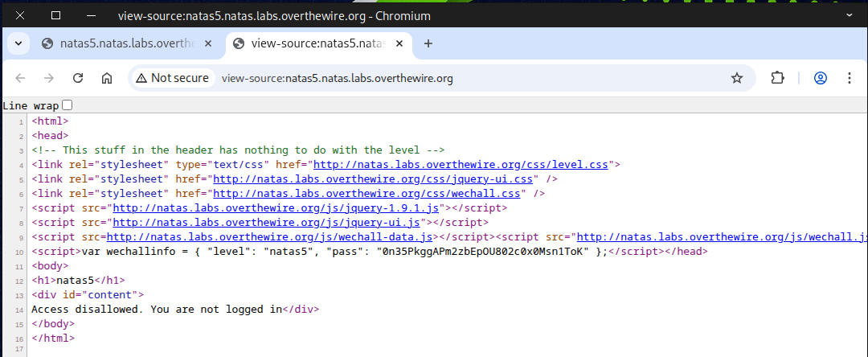Open the user profile icon
The width and height of the screenshot is (868, 357).
coord(821,78)
